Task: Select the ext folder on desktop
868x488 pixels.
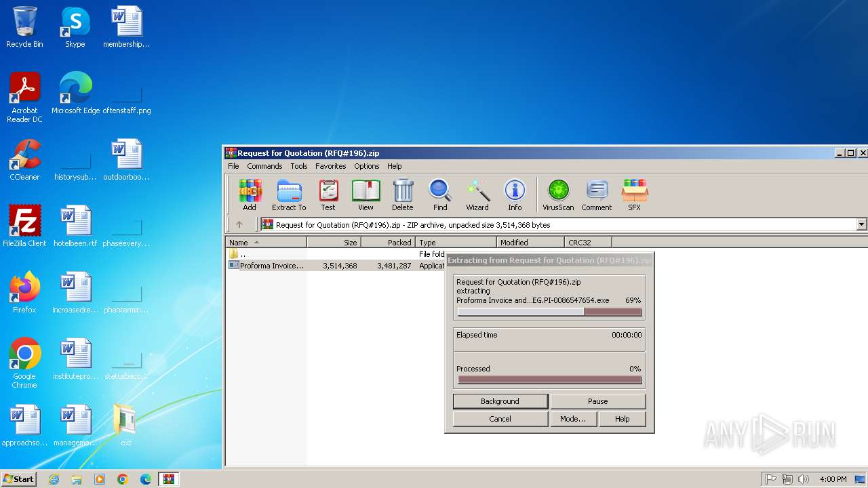Action: (x=126, y=426)
